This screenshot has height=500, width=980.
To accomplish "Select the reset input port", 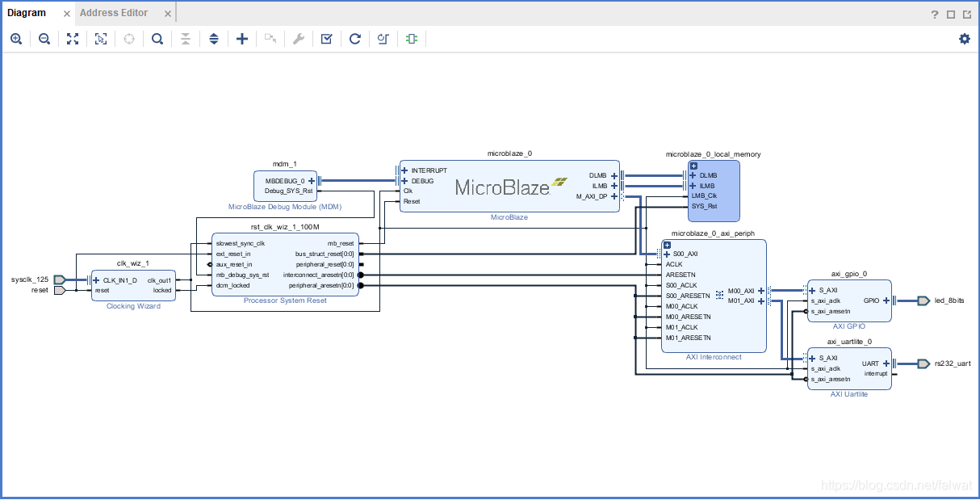I will (x=60, y=290).
